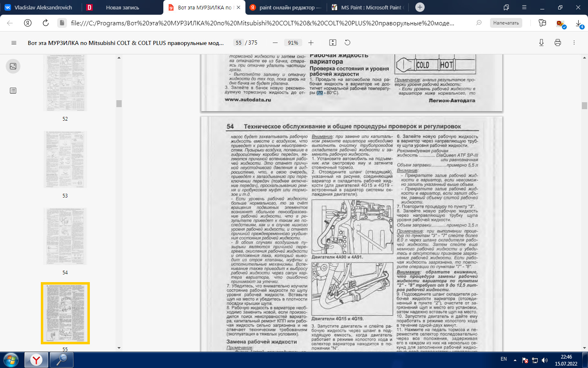Select the red D icon browser tab
The width and height of the screenshot is (588, 368).
click(89, 7)
